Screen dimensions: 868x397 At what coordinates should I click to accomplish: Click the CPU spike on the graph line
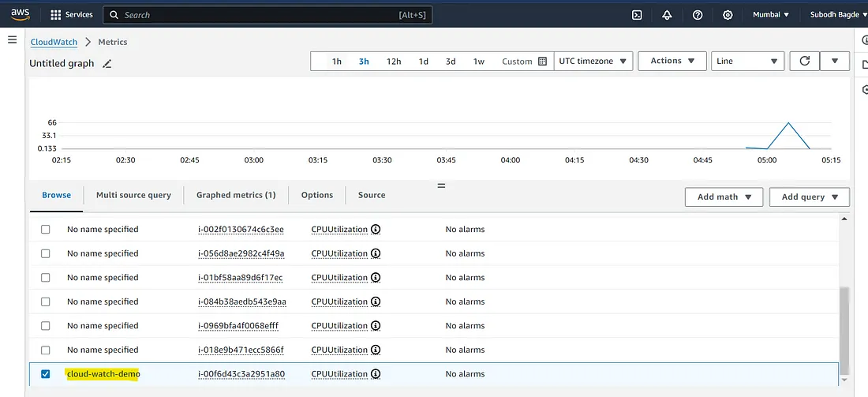coord(788,123)
